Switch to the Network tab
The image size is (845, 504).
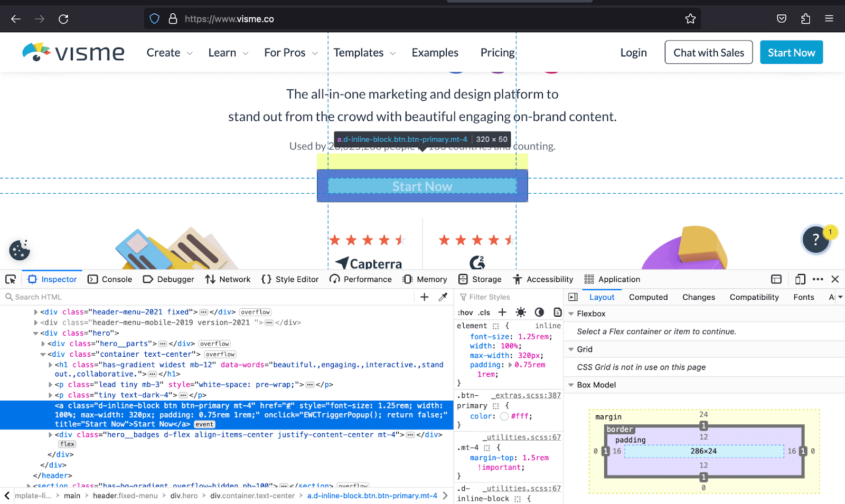pos(228,279)
